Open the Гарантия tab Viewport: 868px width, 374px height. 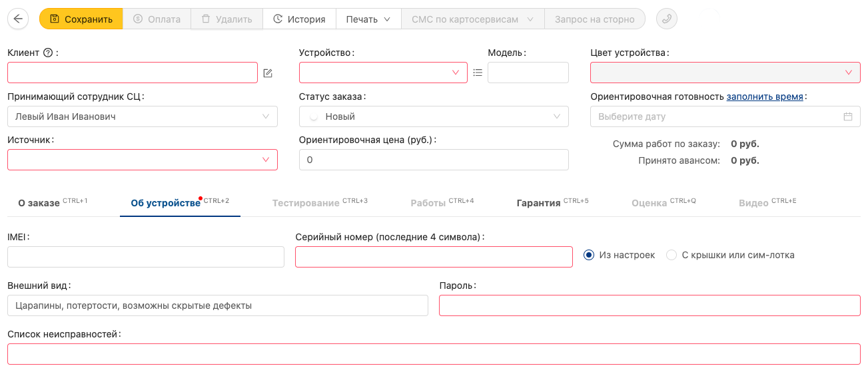538,203
